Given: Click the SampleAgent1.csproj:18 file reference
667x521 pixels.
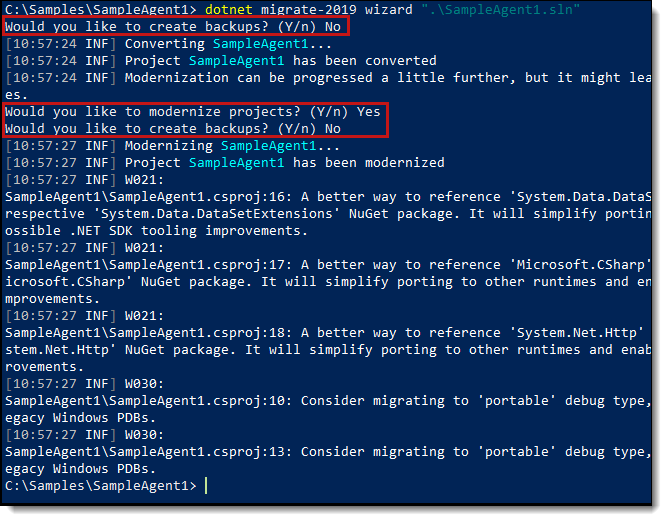Looking at the screenshot, I should pyautogui.click(x=148, y=333).
